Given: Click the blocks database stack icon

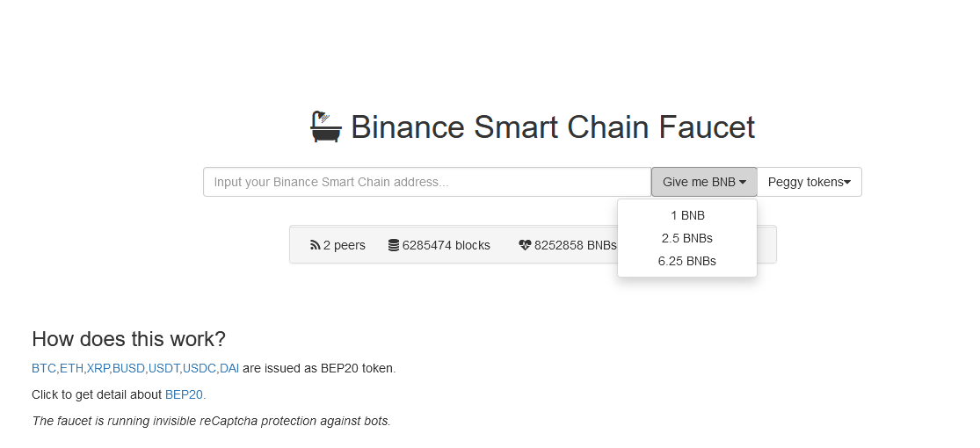Looking at the screenshot, I should 394,246.
